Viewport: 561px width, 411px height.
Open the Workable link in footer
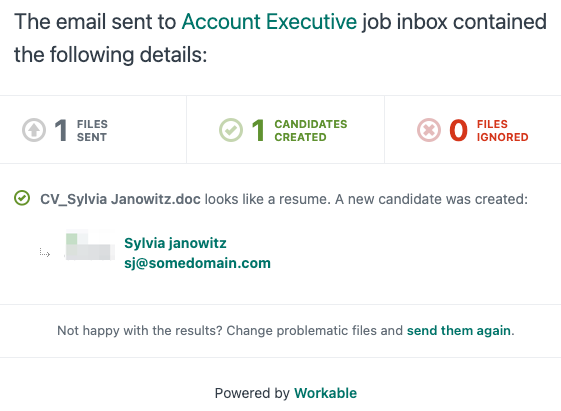326,393
